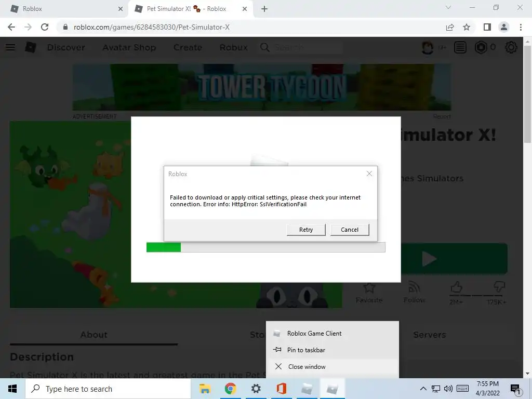Switch to the first Roblox tab
The height and width of the screenshot is (399, 532).
(x=64, y=9)
